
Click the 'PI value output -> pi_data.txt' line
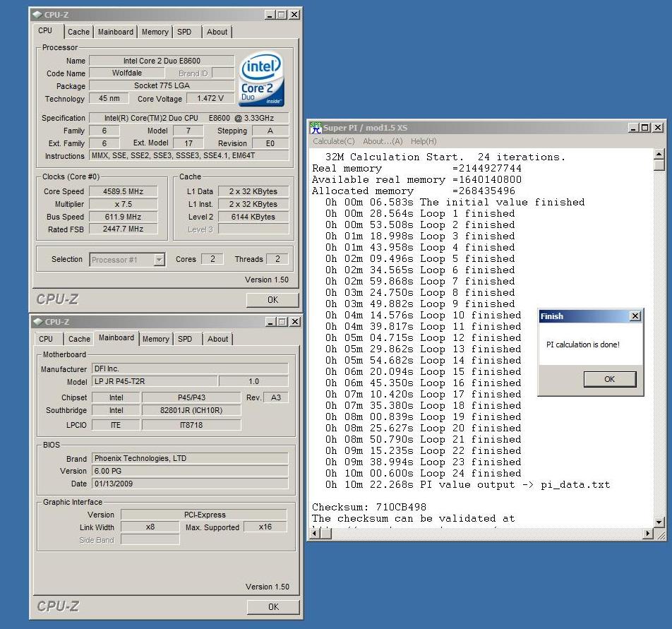tap(467, 485)
